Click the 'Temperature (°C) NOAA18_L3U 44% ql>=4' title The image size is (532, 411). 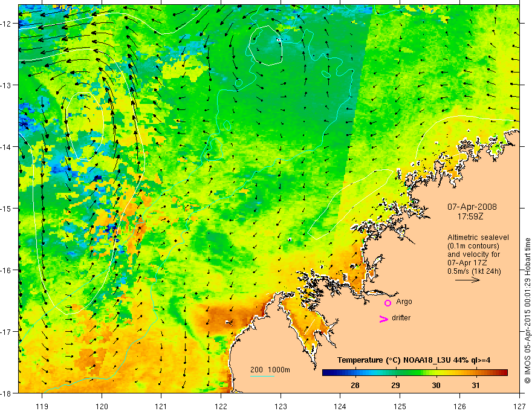(x=414, y=360)
